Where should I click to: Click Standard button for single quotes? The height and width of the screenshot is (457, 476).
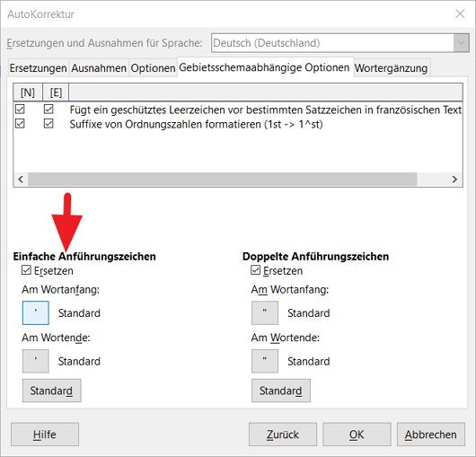(51, 391)
